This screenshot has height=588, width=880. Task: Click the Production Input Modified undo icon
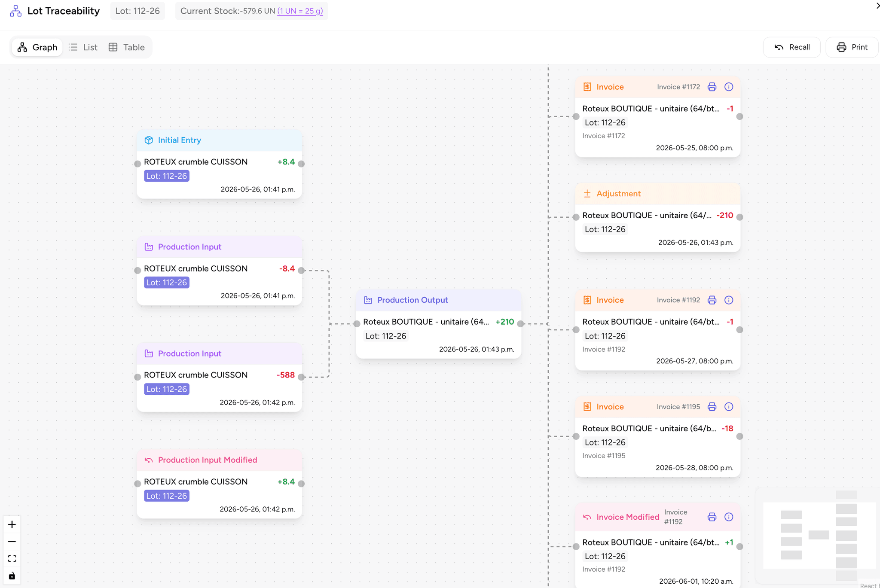point(149,460)
